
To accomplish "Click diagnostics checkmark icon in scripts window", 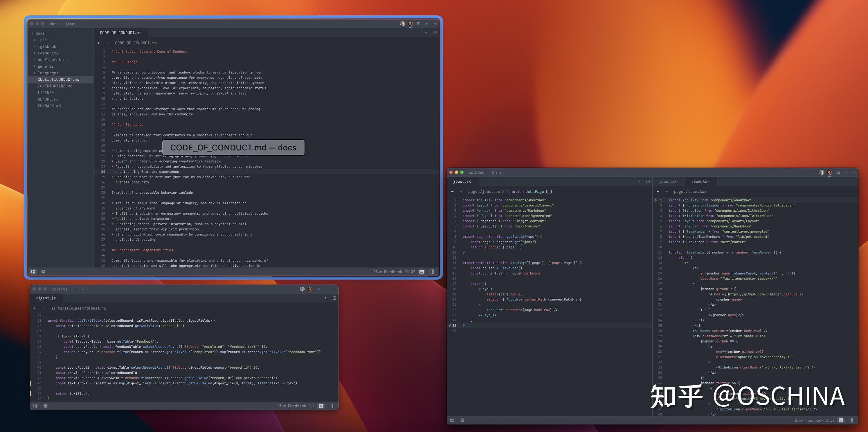I will pyautogui.click(x=46, y=406).
